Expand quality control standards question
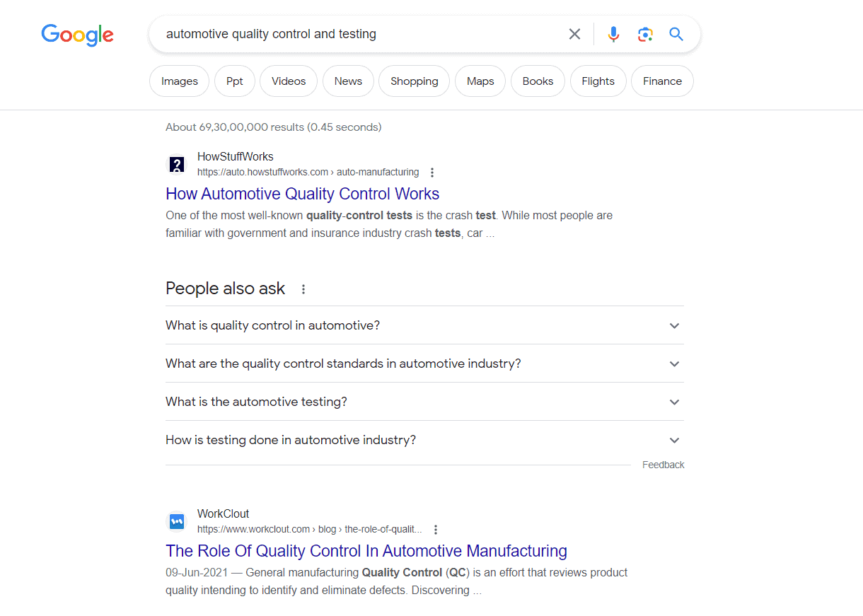 [x=424, y=364]
